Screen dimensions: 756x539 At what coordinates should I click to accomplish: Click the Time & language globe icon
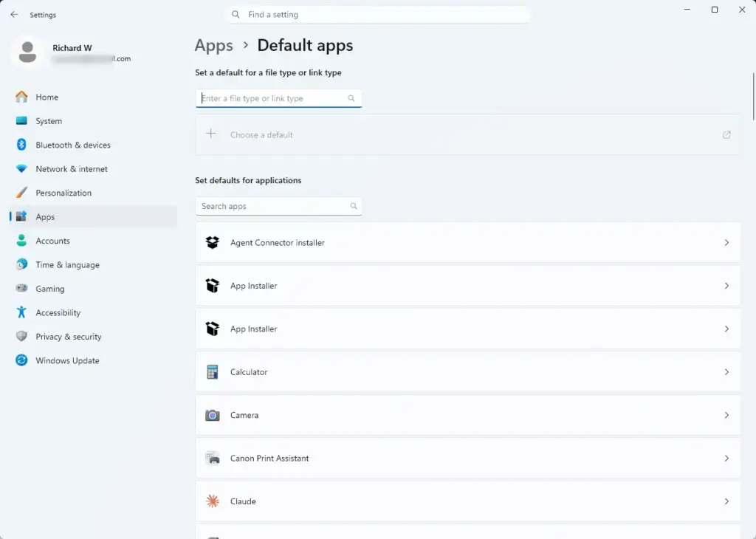(21, 264)
